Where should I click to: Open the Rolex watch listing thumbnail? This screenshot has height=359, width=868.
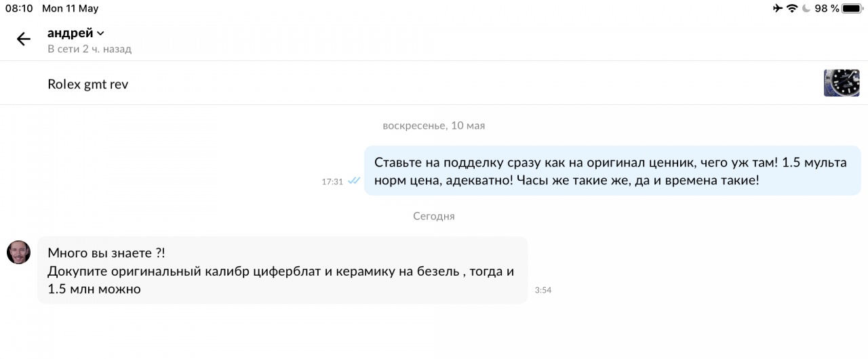click(x=841, y=83)
